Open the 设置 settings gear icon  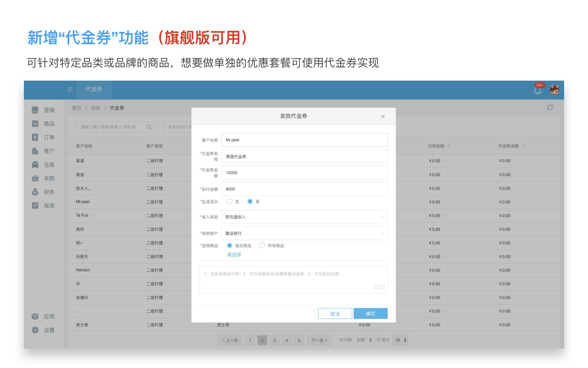point(35,330)
